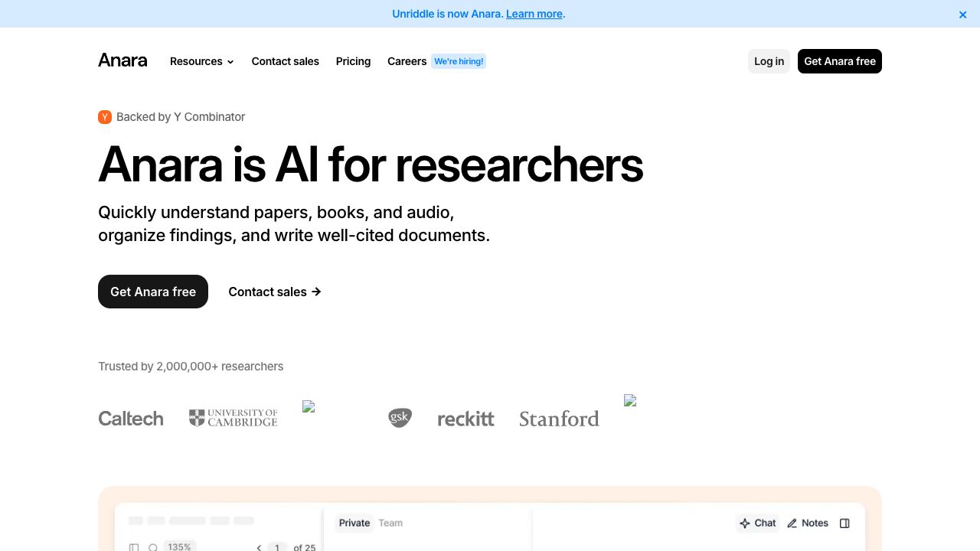Select the Private tab

point(354,523)
